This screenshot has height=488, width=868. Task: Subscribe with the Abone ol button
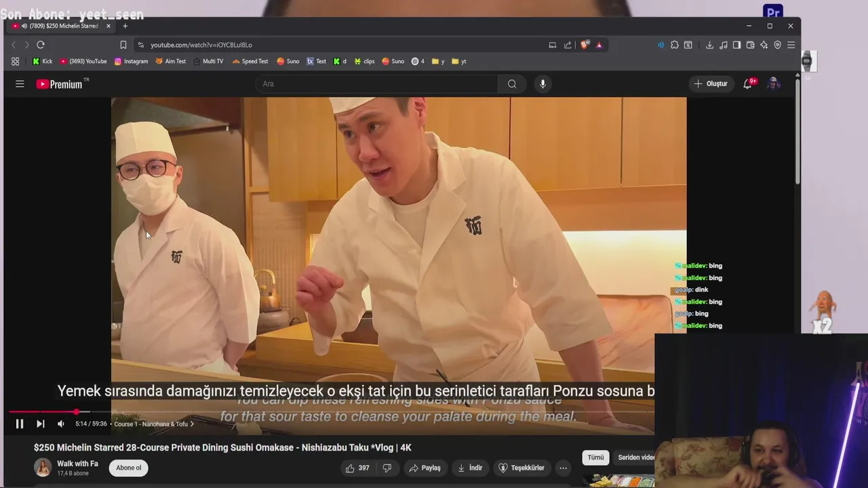click(x=128, y=468)
